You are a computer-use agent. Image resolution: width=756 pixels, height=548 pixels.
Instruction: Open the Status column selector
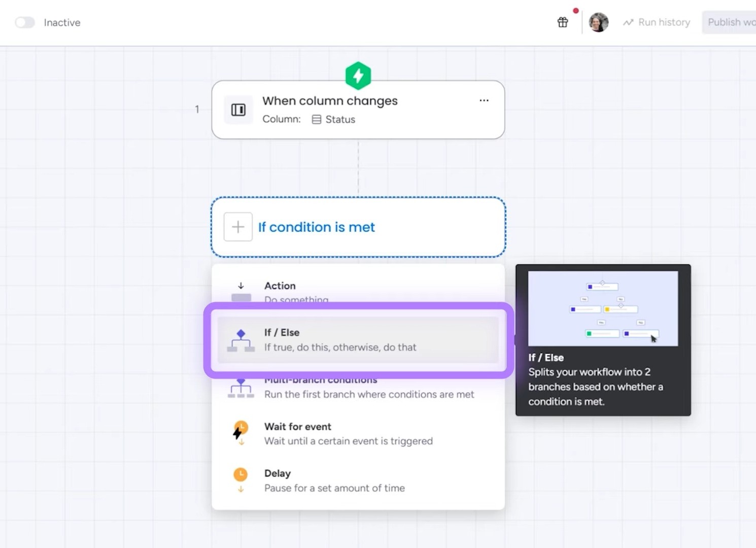pos(333,119)
